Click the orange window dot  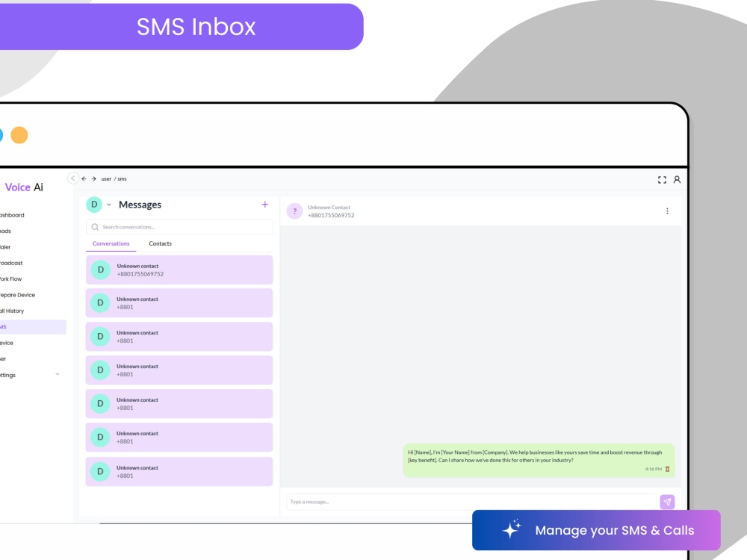(19, 135)
